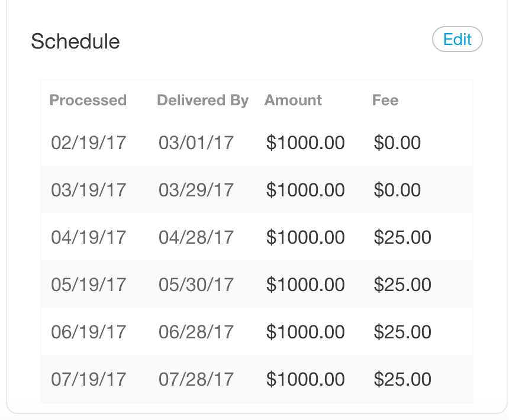Click the $25.00 fee in last row

click(x=402, y=379)
